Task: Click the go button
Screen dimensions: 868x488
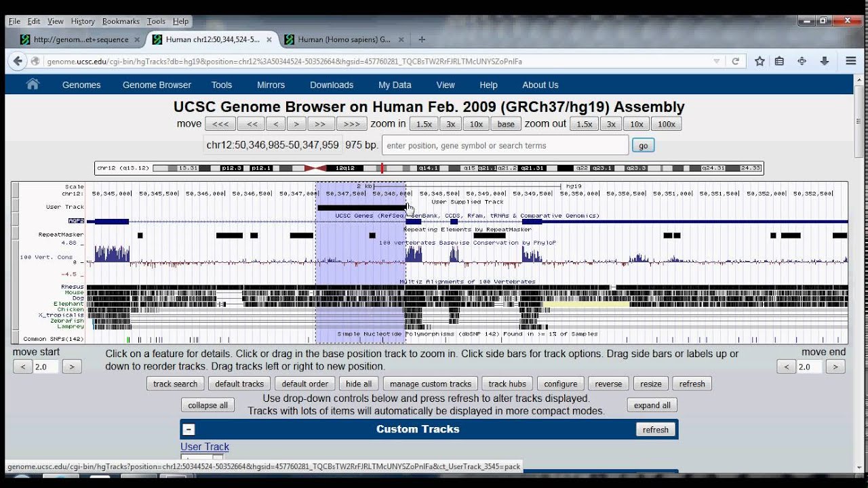Action: [x=643, y=145]
